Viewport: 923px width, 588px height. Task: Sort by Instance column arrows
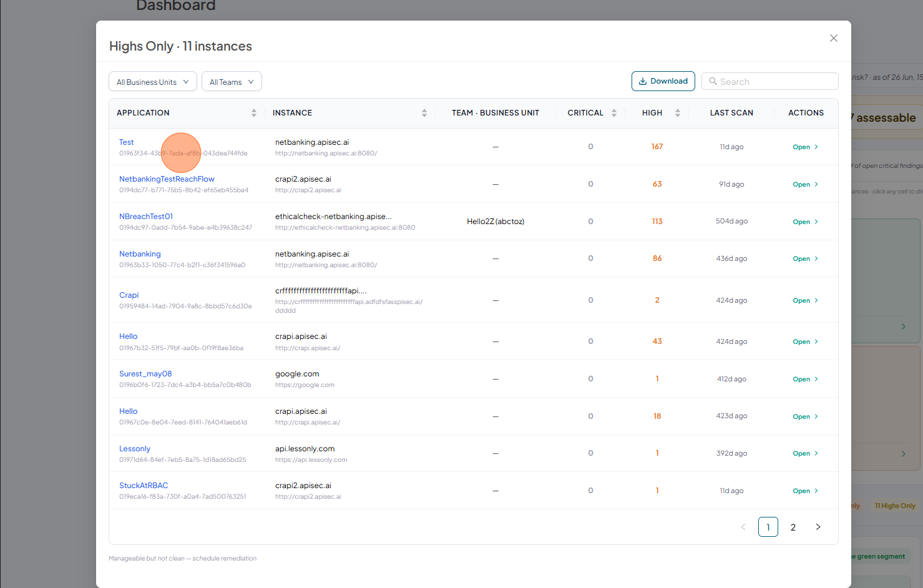click(x=424, y=113)
